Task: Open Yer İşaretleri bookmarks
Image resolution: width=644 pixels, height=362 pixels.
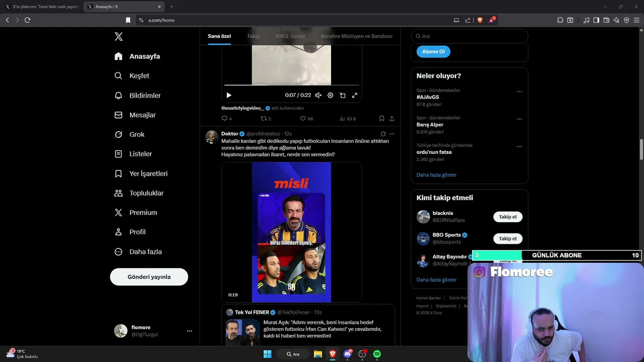Action: [141, 173]
